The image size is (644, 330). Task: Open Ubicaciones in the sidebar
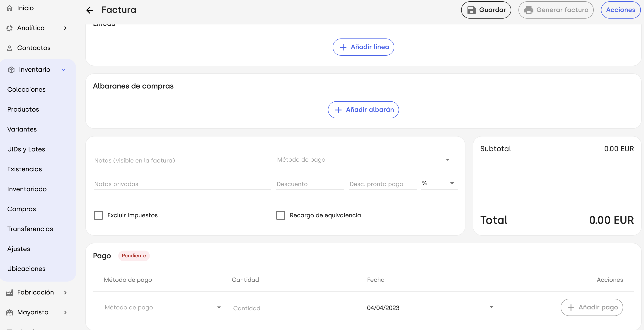pyautogui.click(x=26, y=269)
